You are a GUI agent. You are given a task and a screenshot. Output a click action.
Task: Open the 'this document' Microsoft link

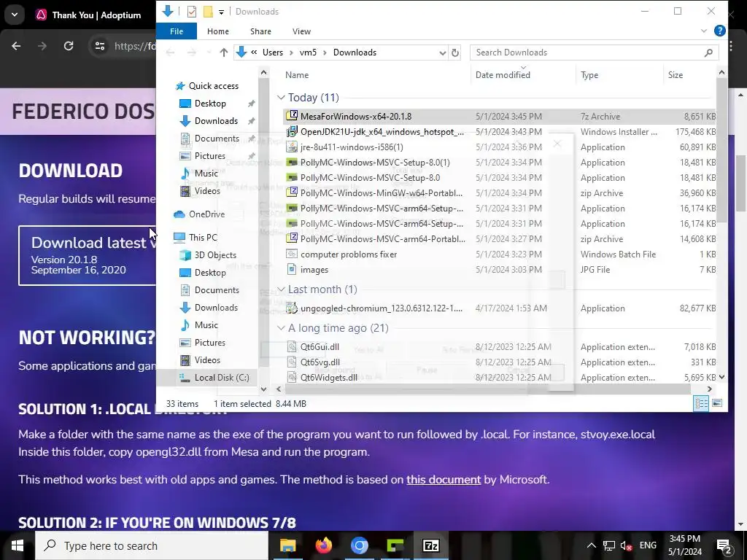[444, 480]
